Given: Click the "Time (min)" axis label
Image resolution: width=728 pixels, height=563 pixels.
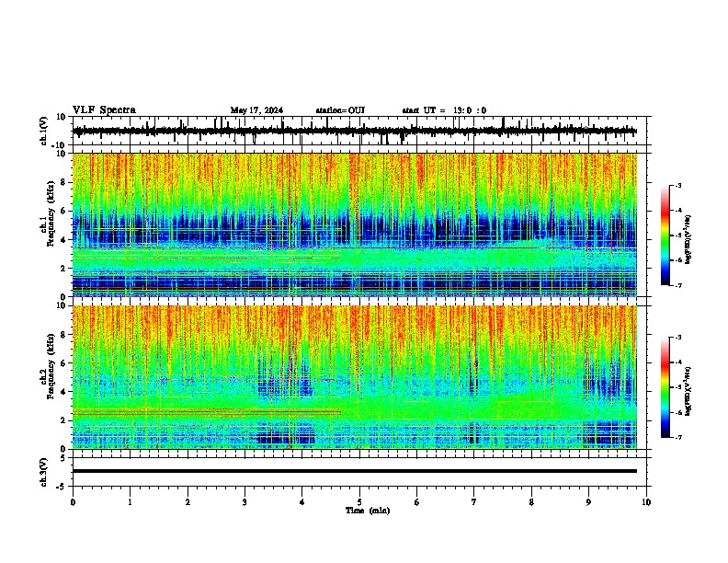Looking at the screenshot, I should click(x=368, y=511).
